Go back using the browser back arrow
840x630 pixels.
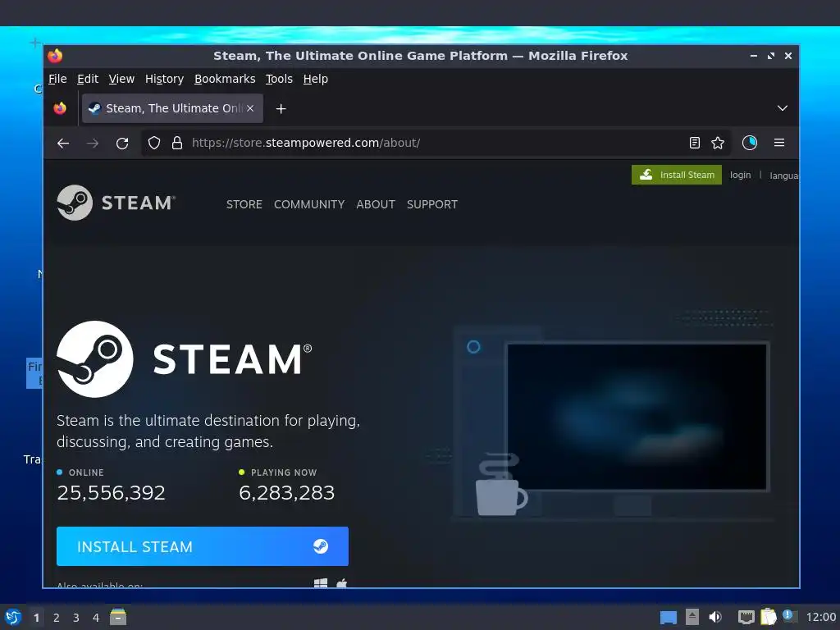pyautogui.click(x=63, y=143)
